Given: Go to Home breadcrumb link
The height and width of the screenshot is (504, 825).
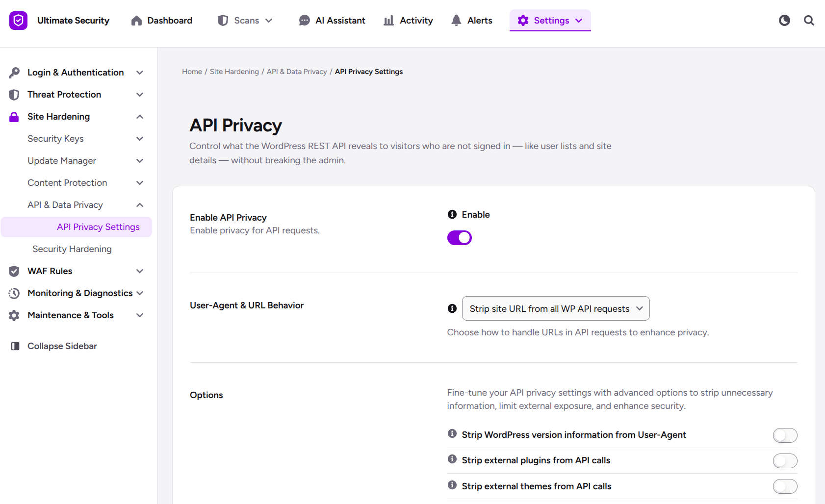Looking at the screenshot, I should point(192,72).
